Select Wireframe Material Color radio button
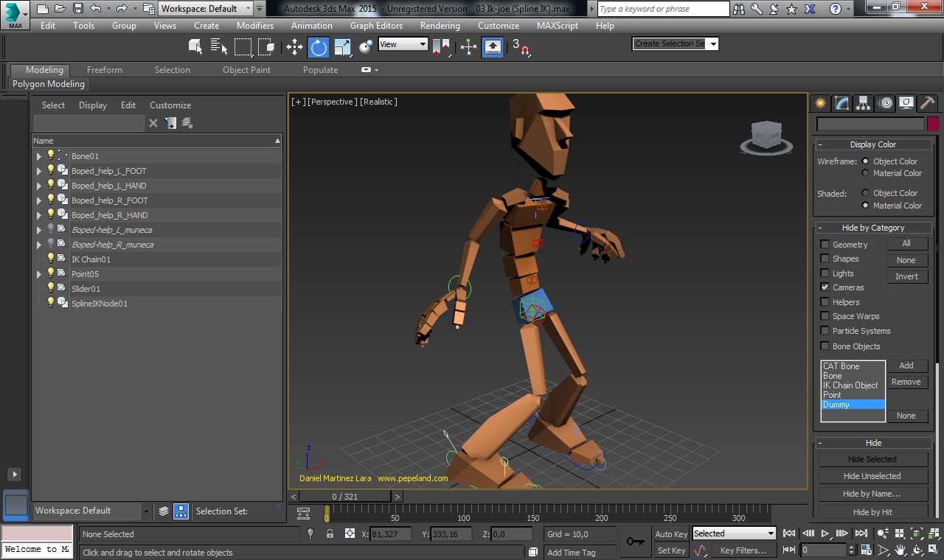944x560 pixels. (x=866, y=173)
